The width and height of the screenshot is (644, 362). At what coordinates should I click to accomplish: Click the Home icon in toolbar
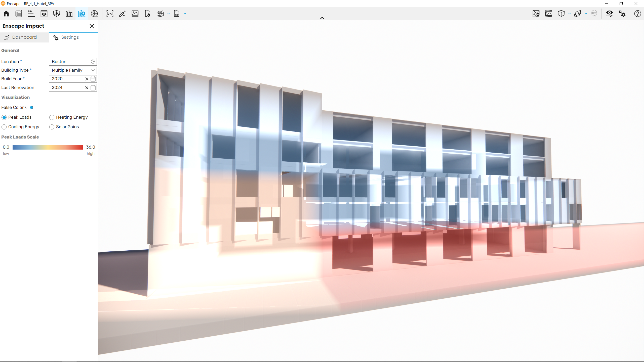click(6, 14)
